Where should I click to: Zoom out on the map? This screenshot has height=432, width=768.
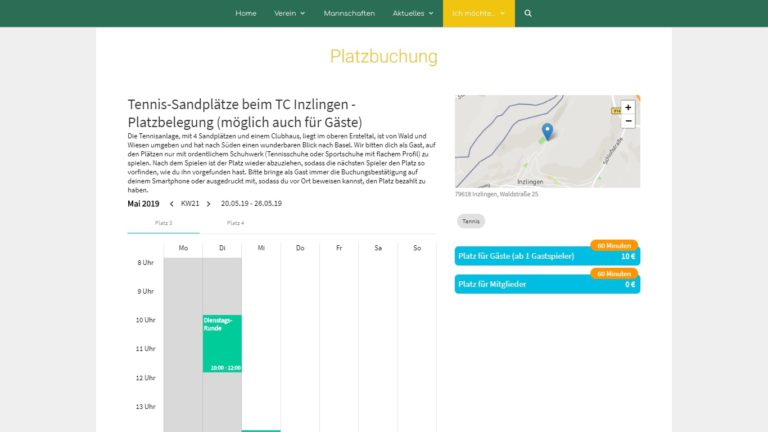pyautogui.click(x=628, y=121)
